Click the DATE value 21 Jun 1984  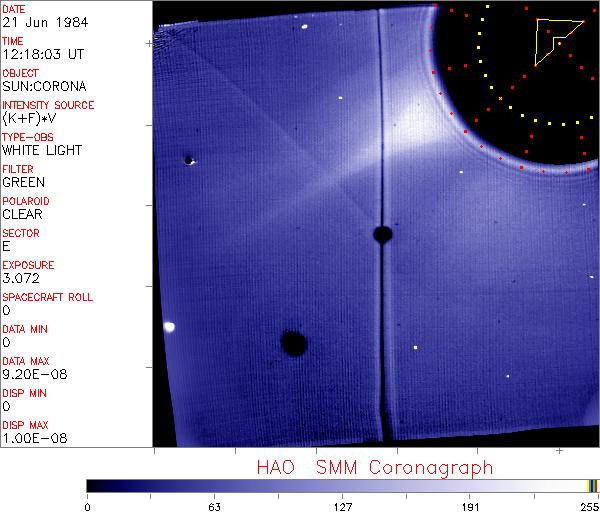click(x=36, y=22)
